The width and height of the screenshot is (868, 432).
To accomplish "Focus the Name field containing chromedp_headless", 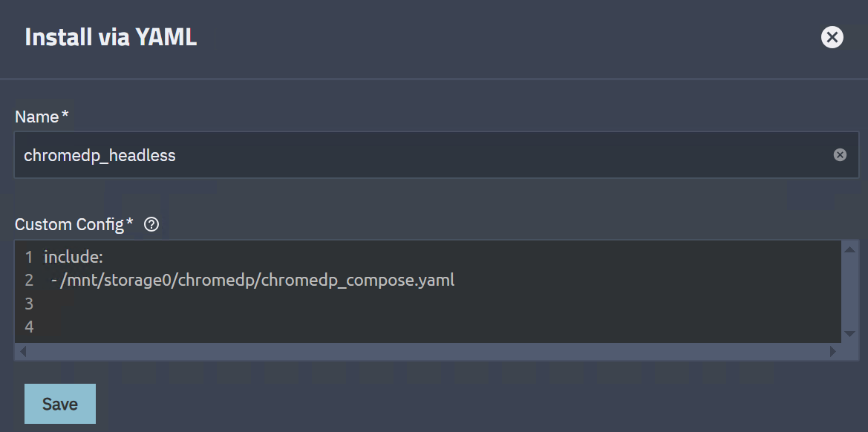I will (x=423, y=155).
